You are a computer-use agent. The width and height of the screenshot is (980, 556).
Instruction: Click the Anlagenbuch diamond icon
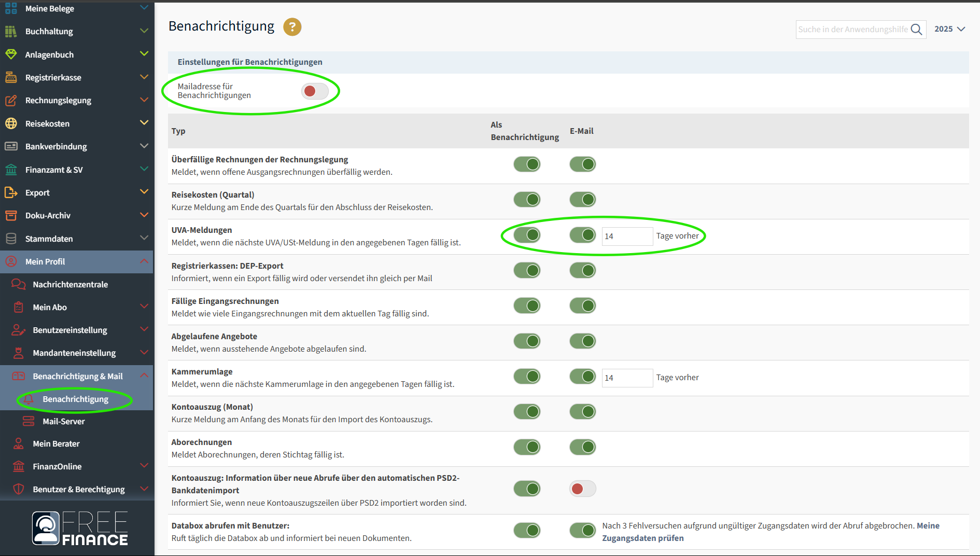pos(11,54)
